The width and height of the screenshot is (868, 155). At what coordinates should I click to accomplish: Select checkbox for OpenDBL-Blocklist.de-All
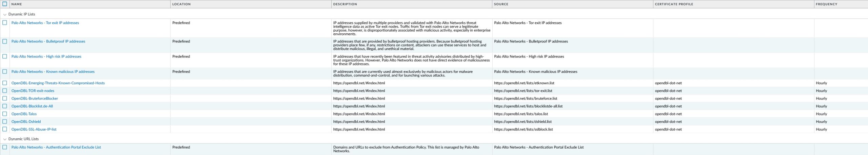[5, 106]
